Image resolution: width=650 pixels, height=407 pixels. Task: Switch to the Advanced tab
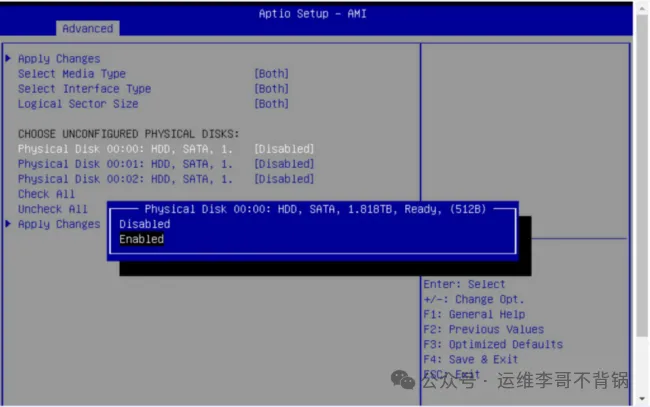[x=87, y=28]
